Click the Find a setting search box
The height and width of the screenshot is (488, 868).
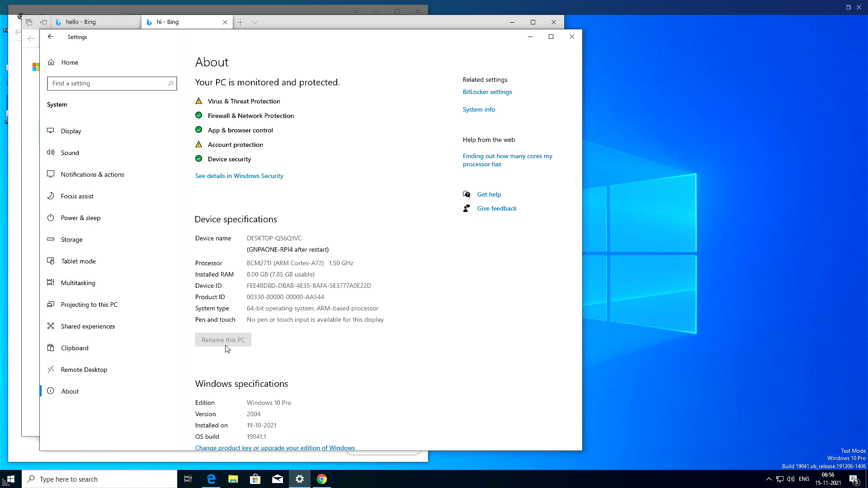(x=112, y=83)
